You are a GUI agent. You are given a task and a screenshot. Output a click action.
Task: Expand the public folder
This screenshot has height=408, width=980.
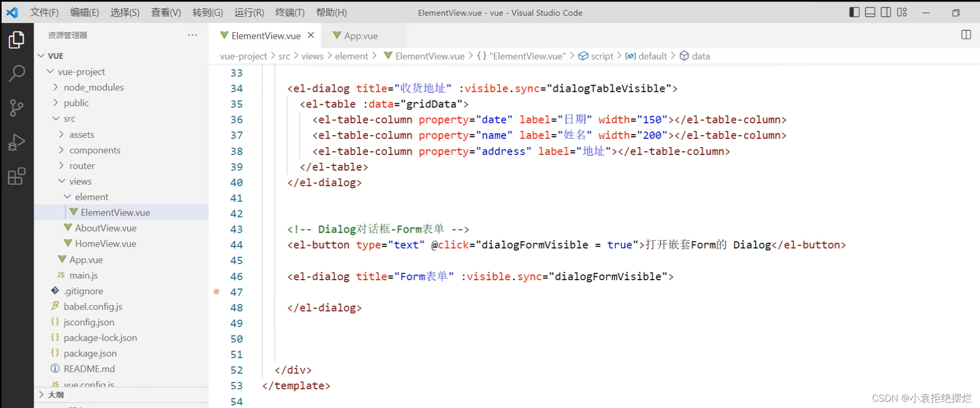tap(56, 103)
